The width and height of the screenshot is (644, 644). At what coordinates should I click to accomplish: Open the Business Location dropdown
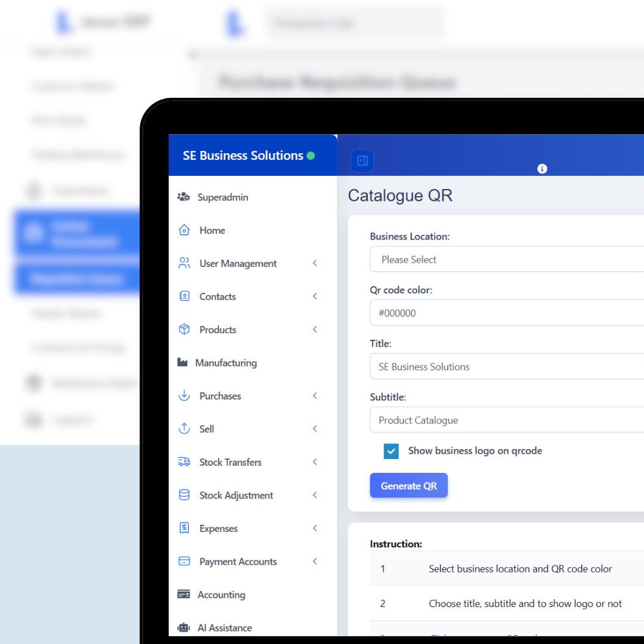coord(507,259)
